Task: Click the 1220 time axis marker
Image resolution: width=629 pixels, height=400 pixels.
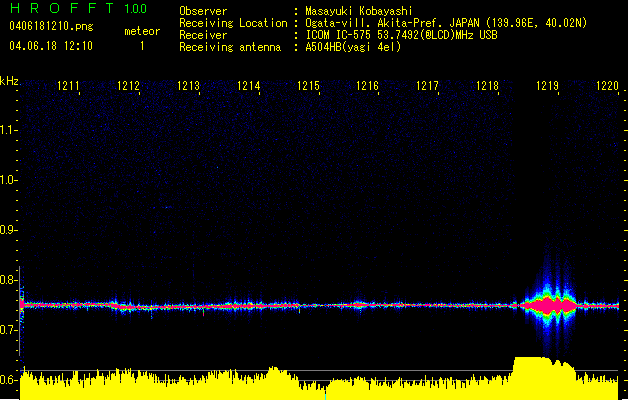Action: pos(607,86)
